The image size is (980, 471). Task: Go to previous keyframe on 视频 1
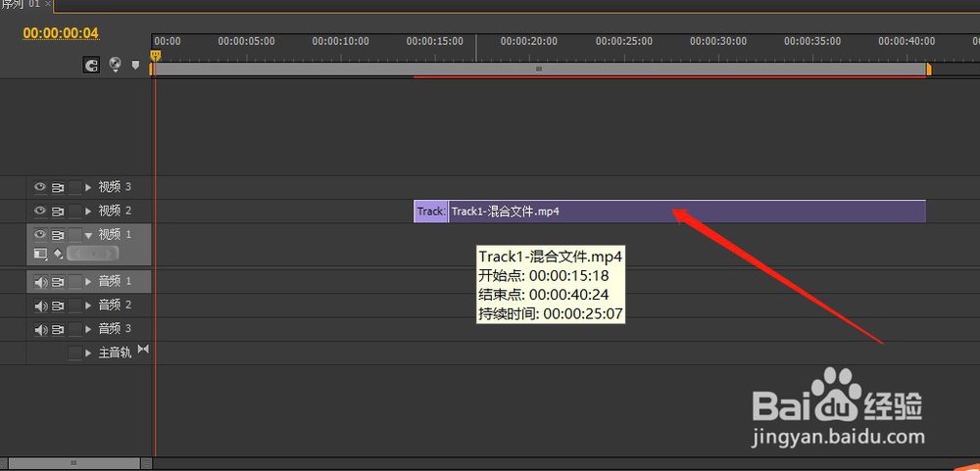[x=78, y=254]
